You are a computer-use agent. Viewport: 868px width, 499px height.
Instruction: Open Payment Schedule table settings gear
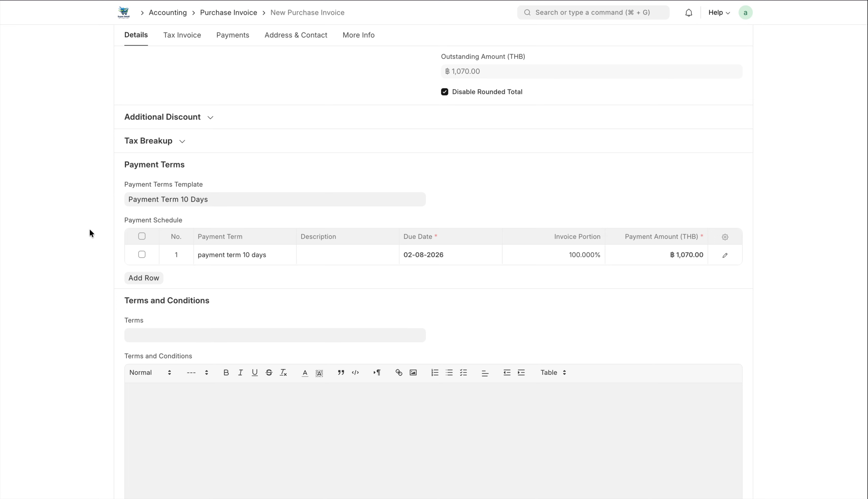(x=725, y=237)
